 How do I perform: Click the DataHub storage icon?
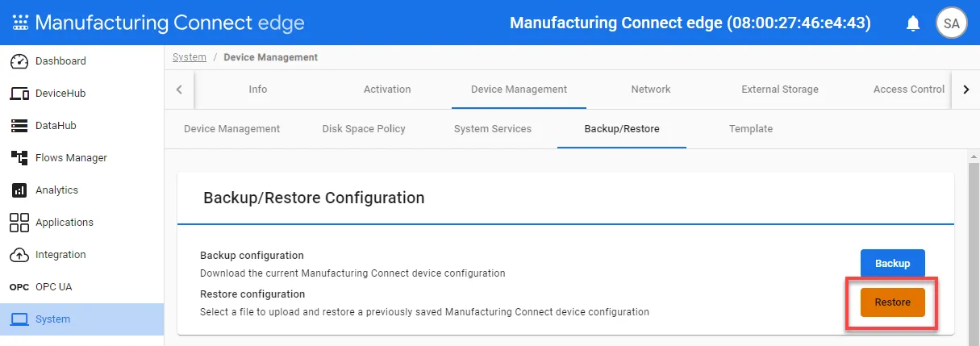pos(19,126)
